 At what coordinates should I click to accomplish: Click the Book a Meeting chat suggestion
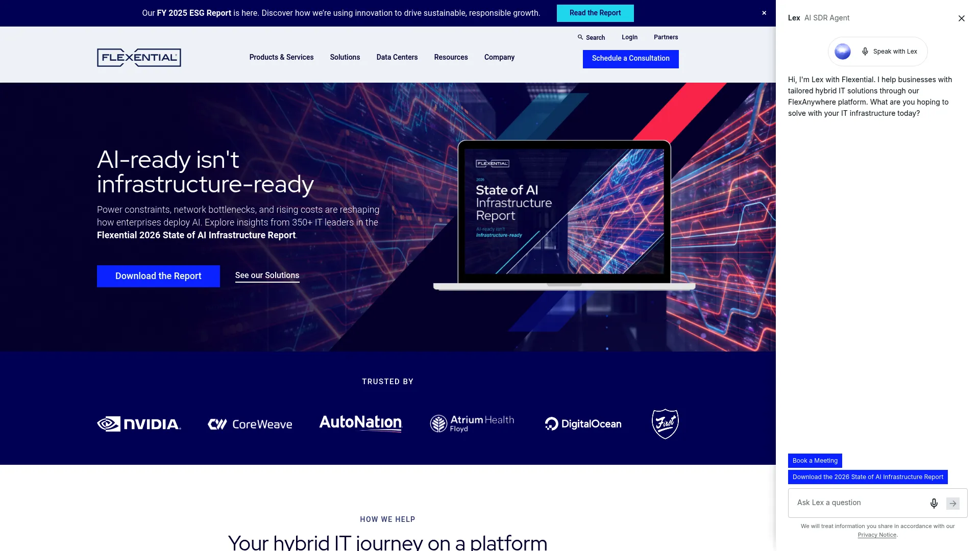tap(815, 461)
